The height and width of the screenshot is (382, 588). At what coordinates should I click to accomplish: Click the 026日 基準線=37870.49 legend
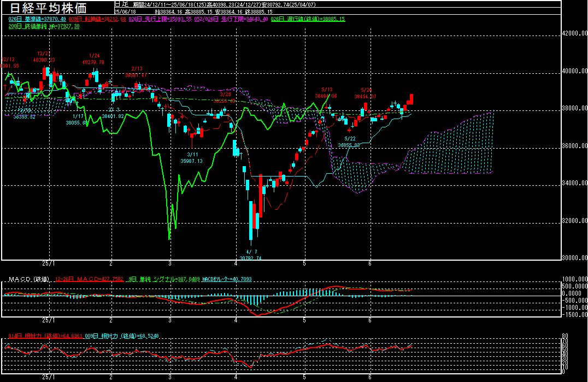37,19
